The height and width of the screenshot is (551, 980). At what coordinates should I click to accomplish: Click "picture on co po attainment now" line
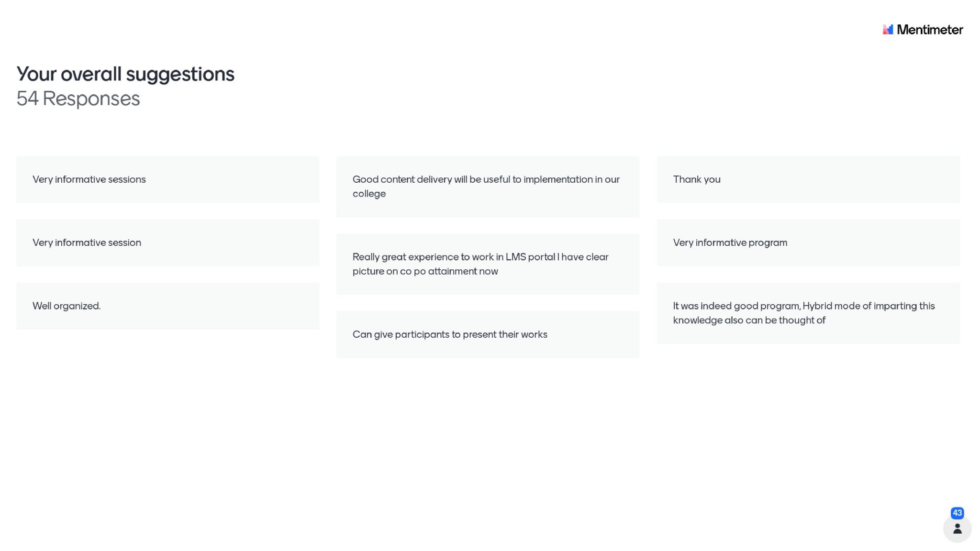coord(425,271)
